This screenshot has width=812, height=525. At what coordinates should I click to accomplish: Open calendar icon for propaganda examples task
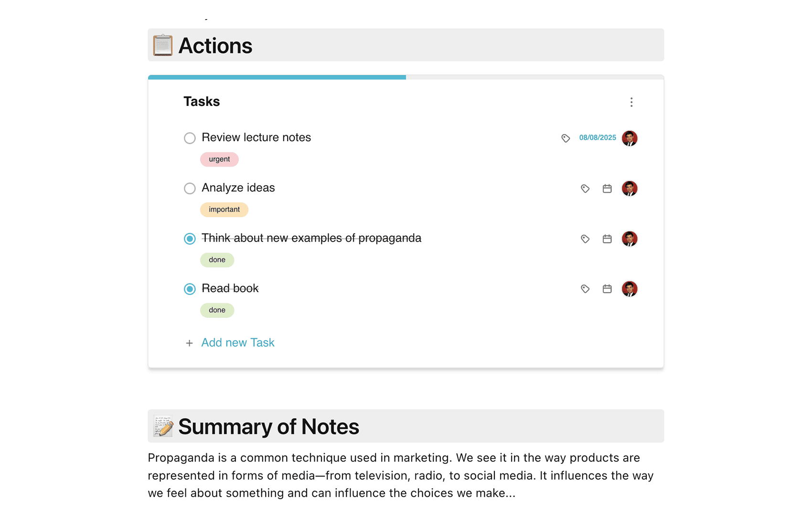click(607, 239)
